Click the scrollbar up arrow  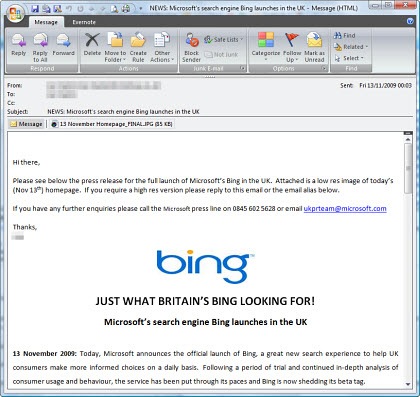tap(408, 139)
